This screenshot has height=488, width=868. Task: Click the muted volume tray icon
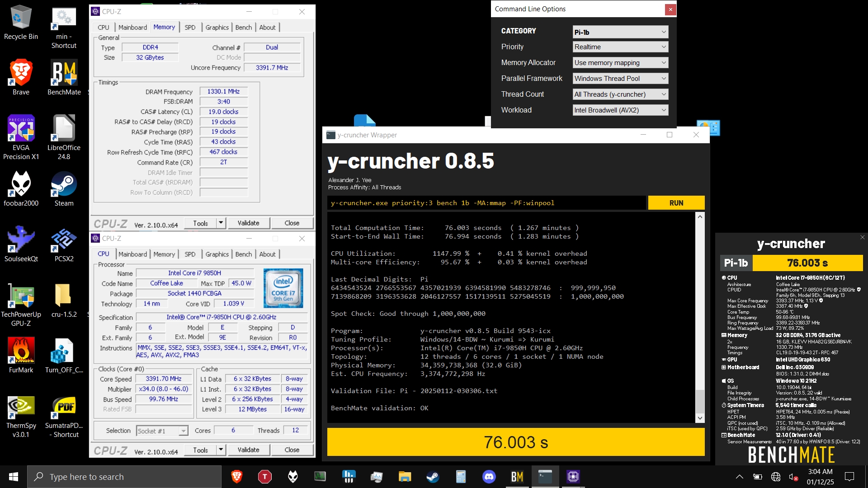(x=793, y=476)
